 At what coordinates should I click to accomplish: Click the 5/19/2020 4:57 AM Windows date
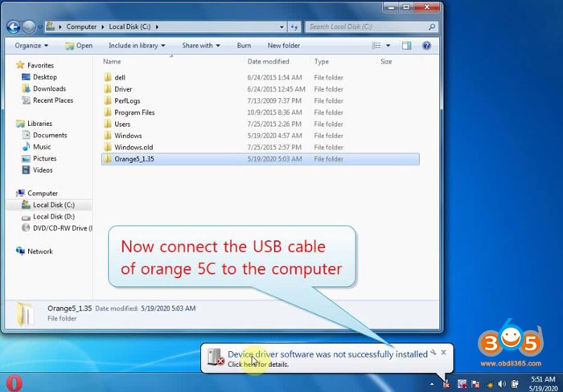275,136
